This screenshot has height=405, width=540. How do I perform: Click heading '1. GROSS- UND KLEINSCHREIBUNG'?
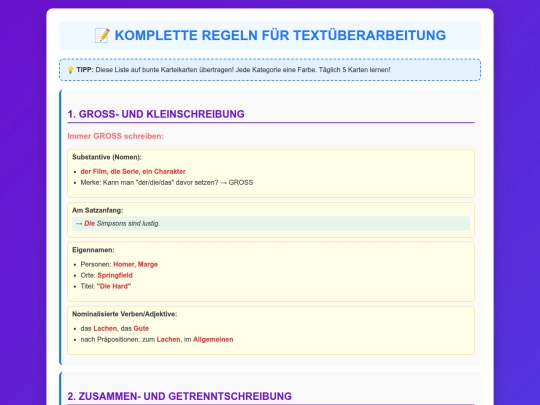156,114
